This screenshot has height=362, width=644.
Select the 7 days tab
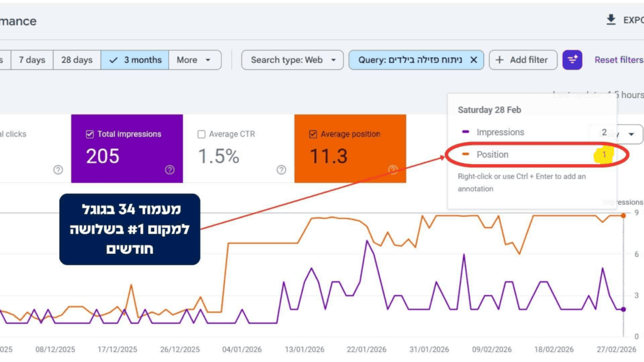[32, 60]
